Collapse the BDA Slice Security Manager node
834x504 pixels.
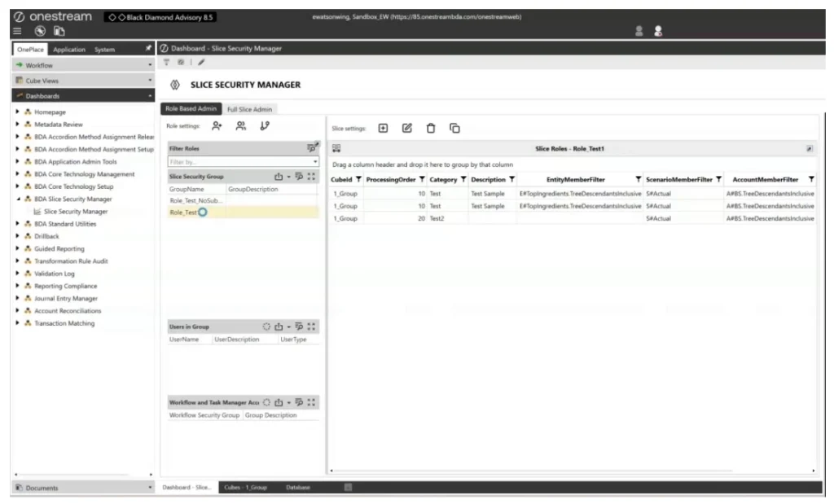click(18, 199)
